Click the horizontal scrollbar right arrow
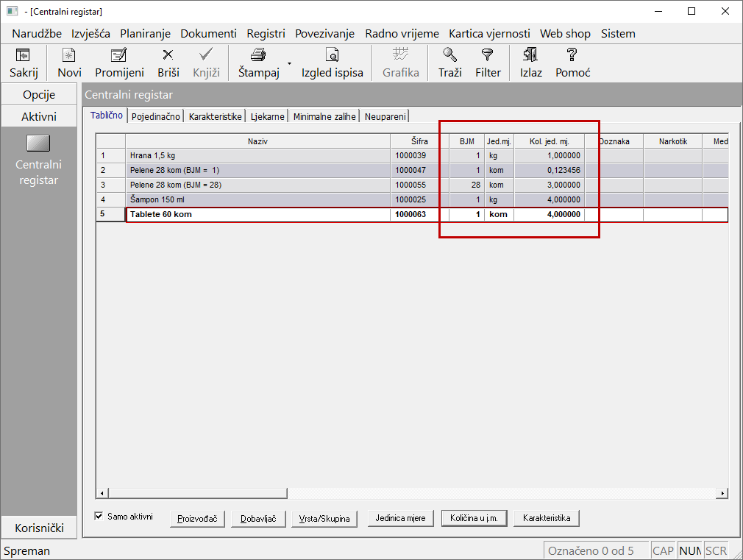 point(722,493)
